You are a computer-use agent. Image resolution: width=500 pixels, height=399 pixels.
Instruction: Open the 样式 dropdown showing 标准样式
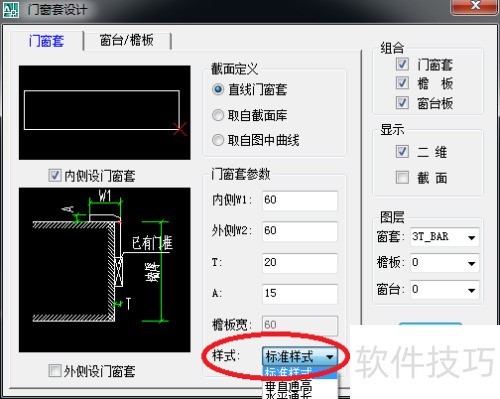click(300, 357)
